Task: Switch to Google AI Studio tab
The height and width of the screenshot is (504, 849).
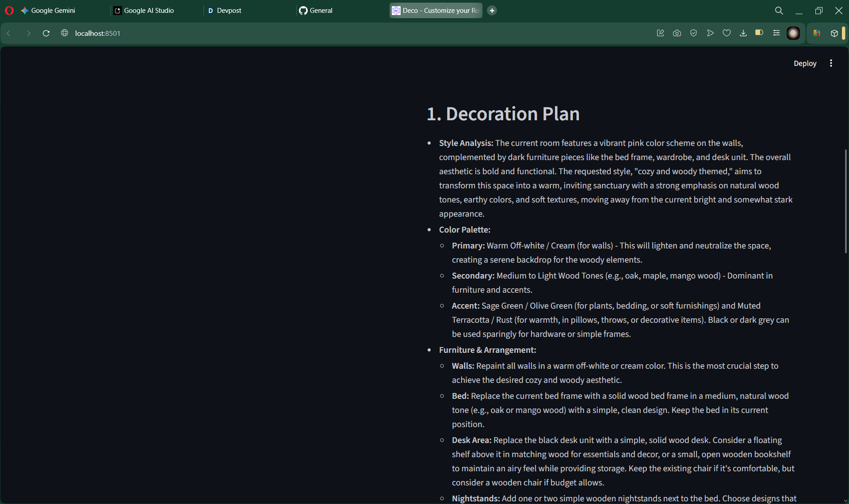Action: point(149,11)
